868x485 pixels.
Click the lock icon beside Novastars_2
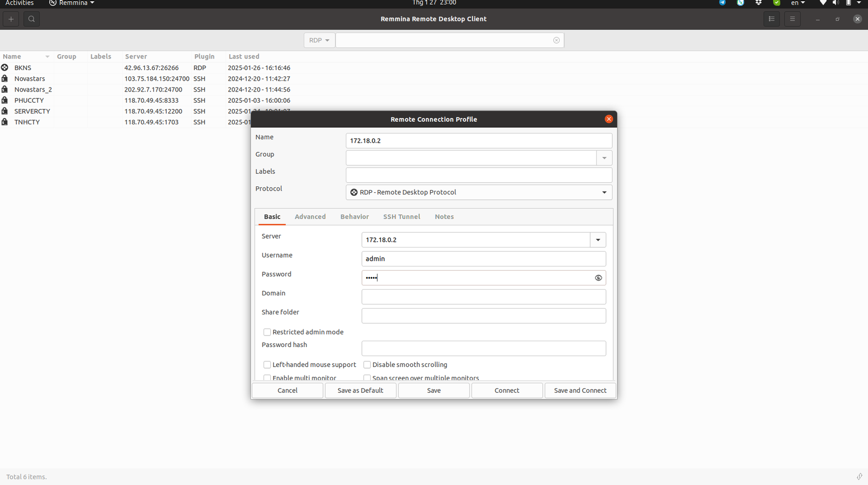5,90
